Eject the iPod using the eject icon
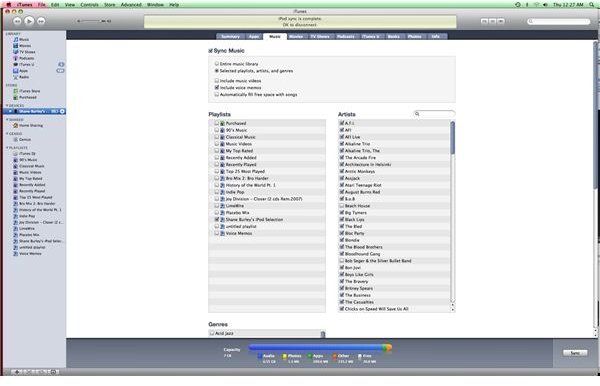Viewport: 600px width, 386px height. [62, 111]
